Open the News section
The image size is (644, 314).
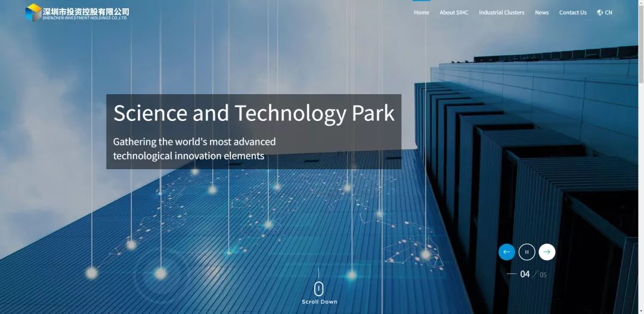(541, 13)
